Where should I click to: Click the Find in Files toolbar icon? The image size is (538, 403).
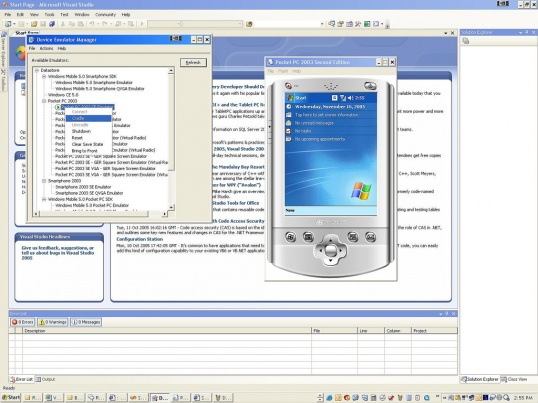(249, 24)
